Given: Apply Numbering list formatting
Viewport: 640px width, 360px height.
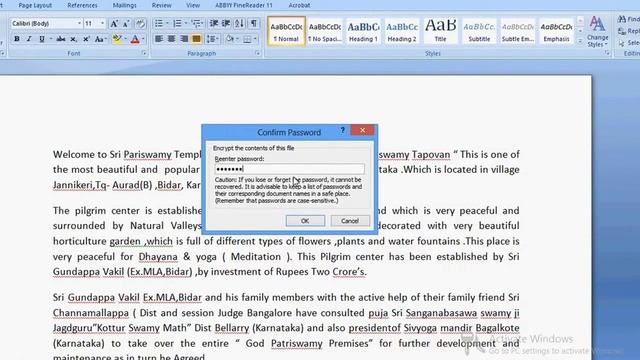Looking at the screenshot, I should click(177, 23).
